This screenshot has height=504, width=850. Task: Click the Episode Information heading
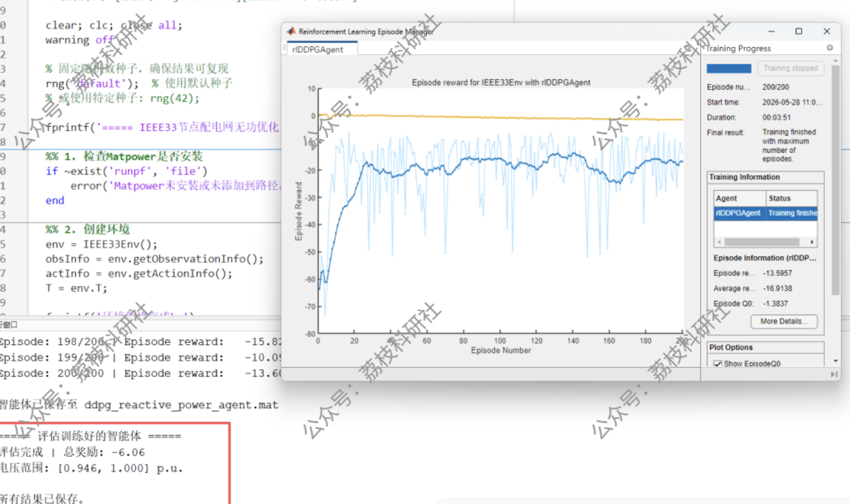[765, 258]
